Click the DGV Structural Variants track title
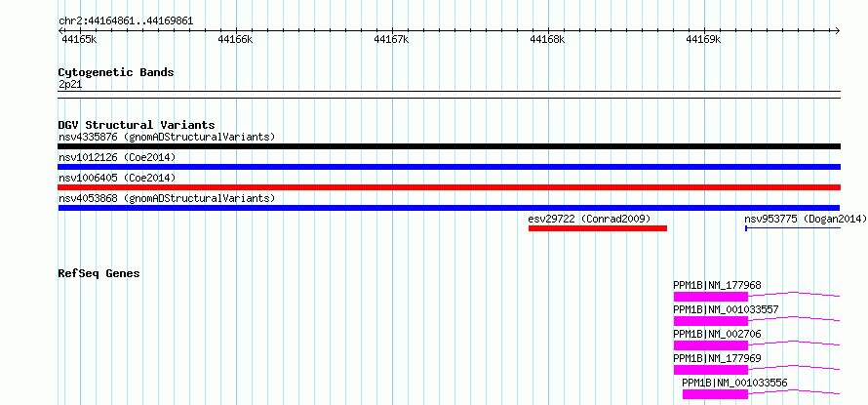The height and width of the screenshot is (405, 868). (137, 125)
